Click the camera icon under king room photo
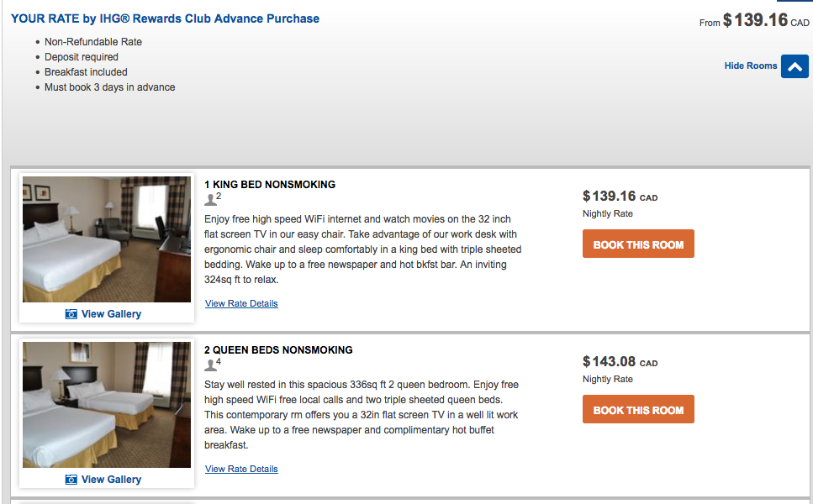Viewport: 813px width, 504px height. point(71,314)
